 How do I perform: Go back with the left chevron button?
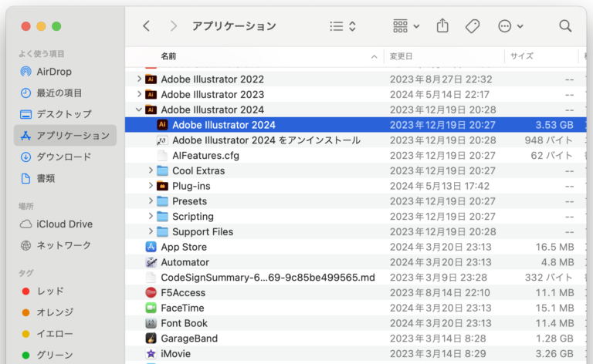pyautogui.click(x=147, y=26)
